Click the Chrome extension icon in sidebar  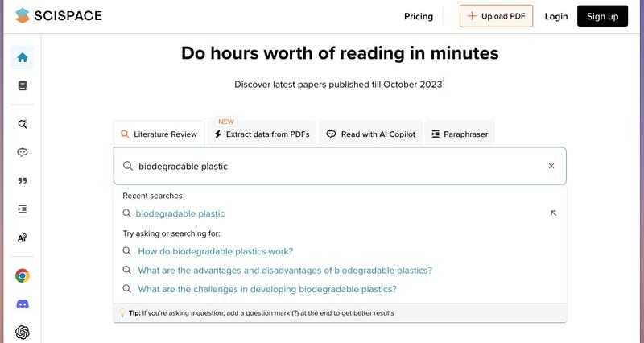point(23,275)
